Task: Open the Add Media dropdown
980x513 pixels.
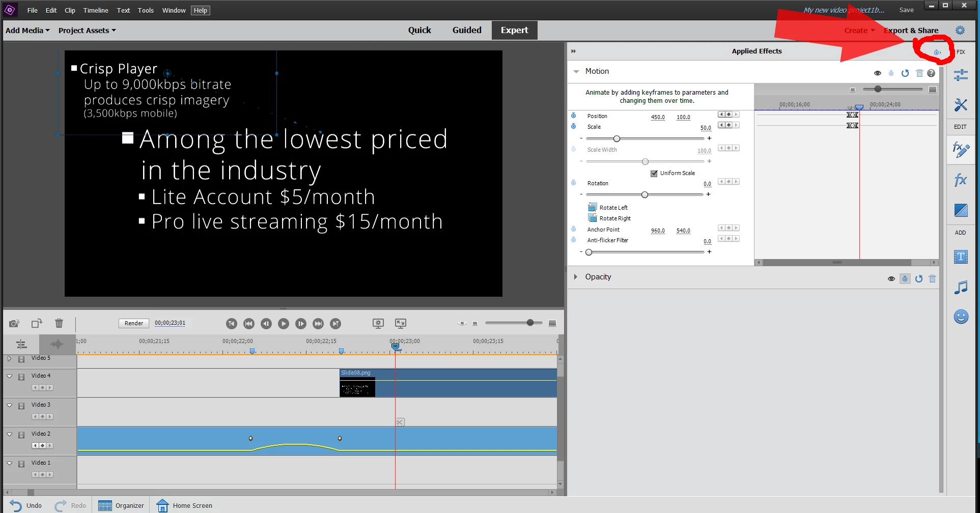Action: coord(27,31)
